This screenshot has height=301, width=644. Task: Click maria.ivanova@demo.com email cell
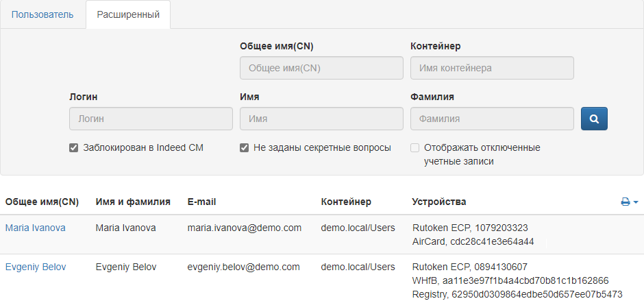pyautogui.click(x=245, y=228)
